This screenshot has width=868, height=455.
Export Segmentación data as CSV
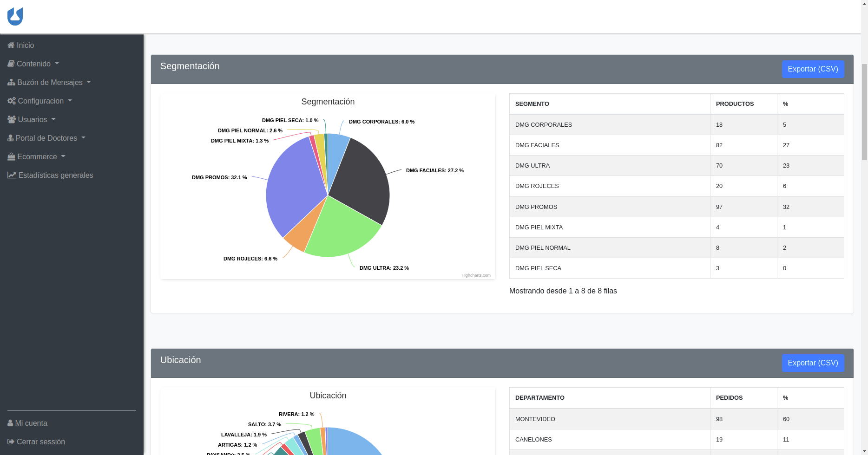pos(813,69)
